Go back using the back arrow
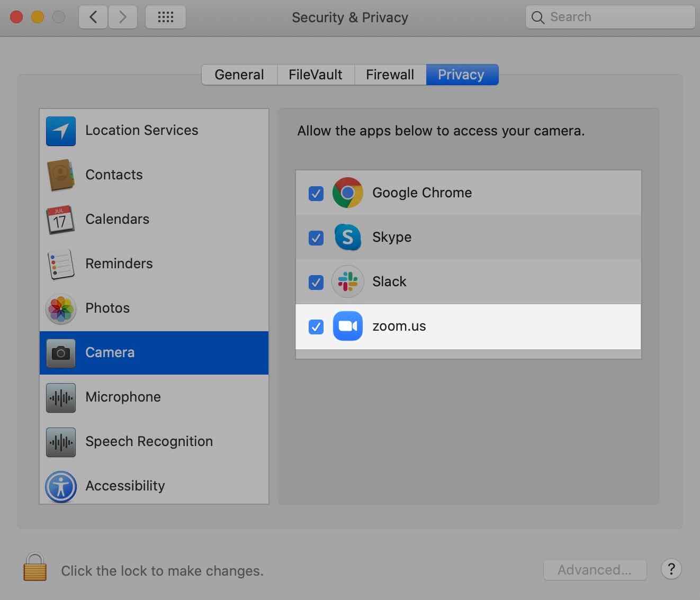 [93, 16]
